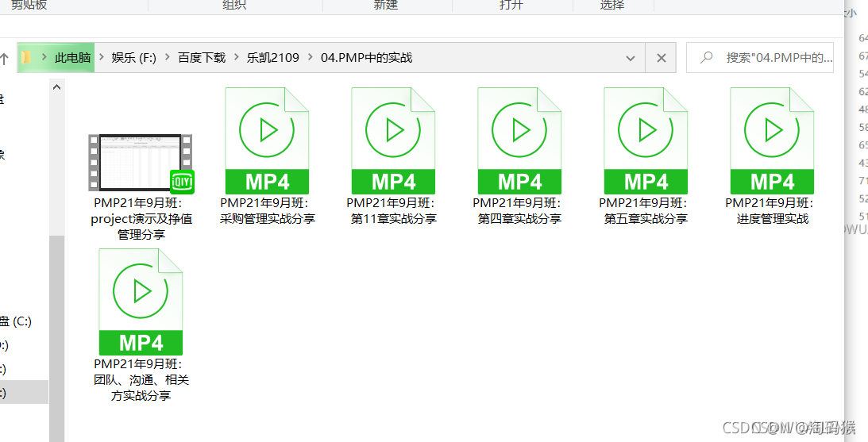
Task: Open the address bar history dropdown
Action: click(x=630, y=58)
